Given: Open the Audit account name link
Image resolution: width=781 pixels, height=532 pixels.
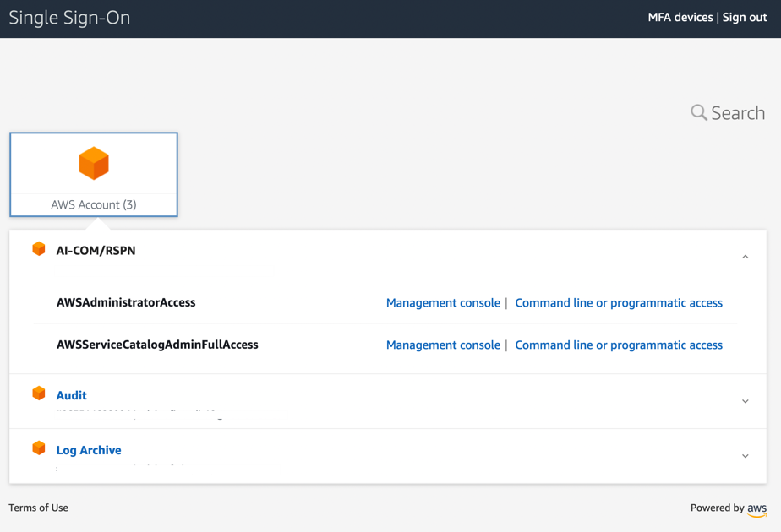Looking at the screenshot, I should click(71, 394).
